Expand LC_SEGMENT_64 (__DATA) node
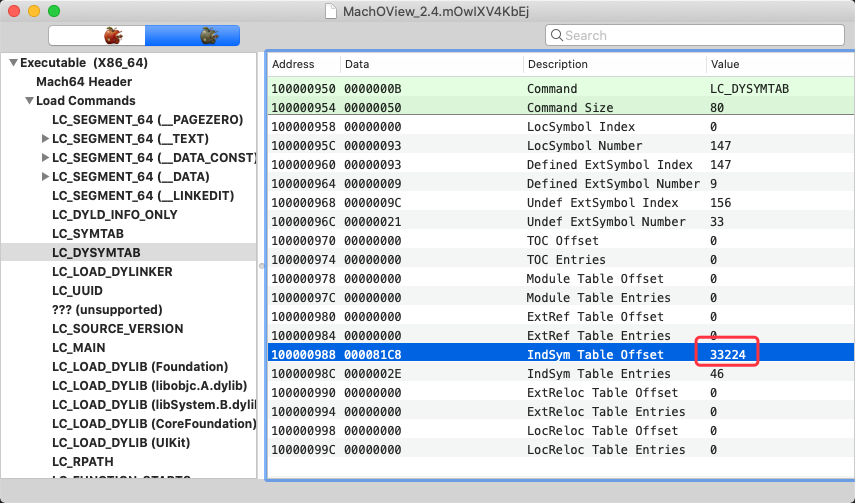855x503 pixels. pos(46,177)
